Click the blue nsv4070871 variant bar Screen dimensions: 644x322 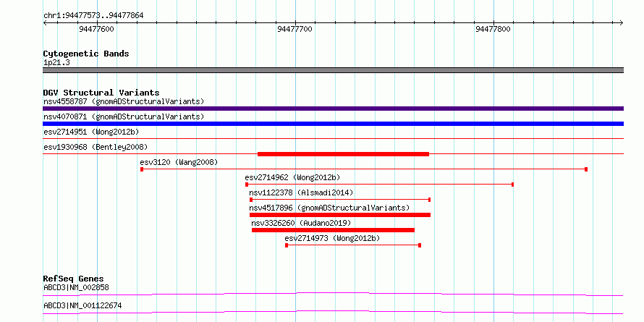pos(333,124)
